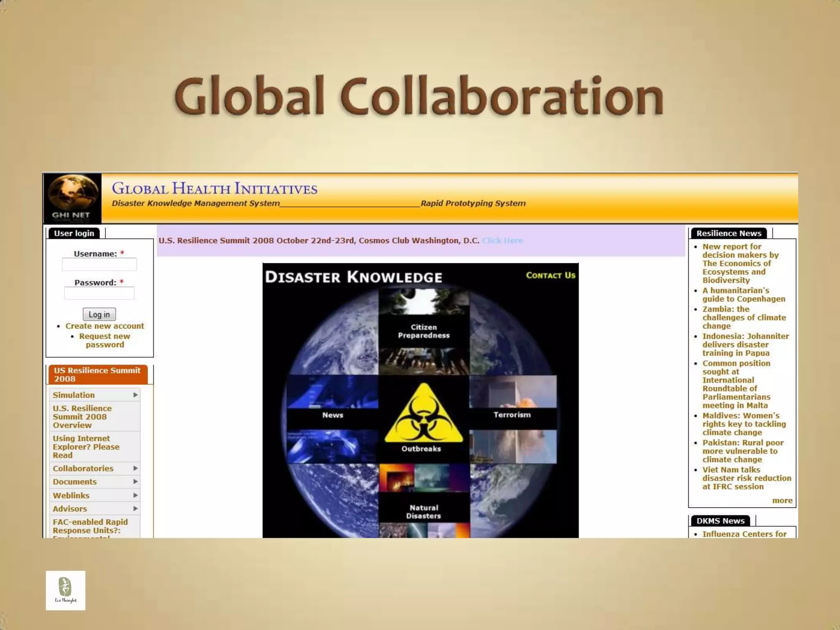Click the Log in button
Screen dimensions: 840x630
(x=99, y=314)
